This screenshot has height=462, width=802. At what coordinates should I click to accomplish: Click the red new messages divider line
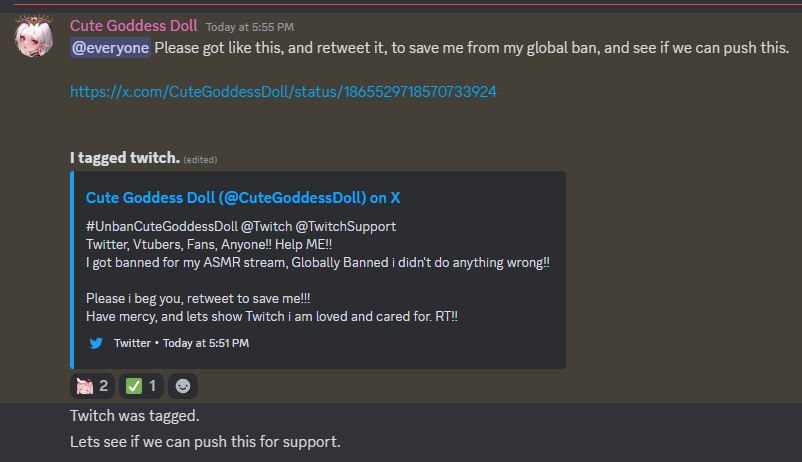[x=408, y=4]
